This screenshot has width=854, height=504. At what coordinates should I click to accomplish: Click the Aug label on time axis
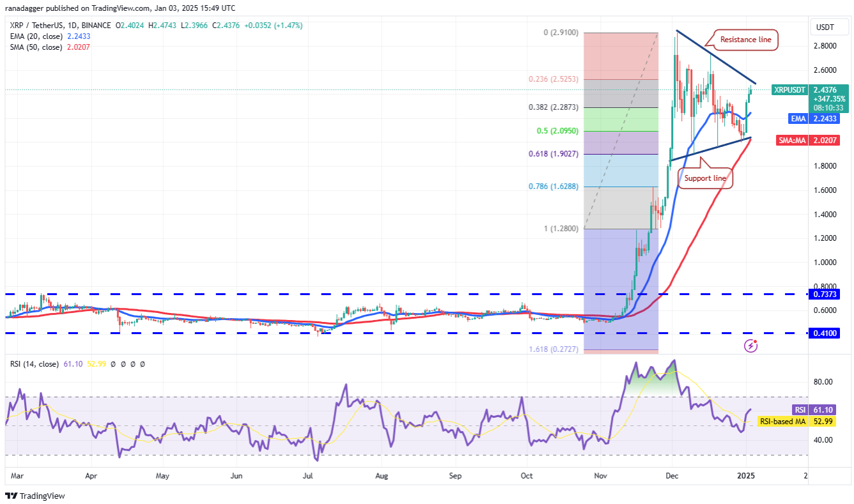point(382,476)
